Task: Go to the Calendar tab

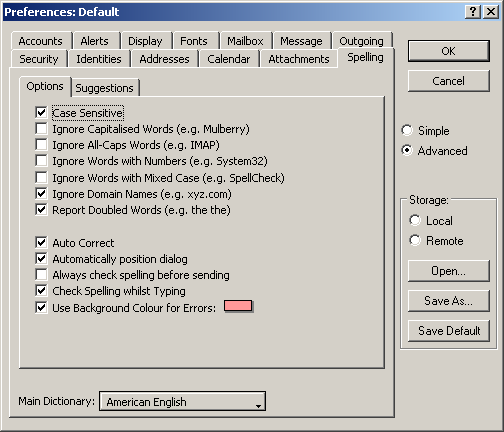Action: click(229, 59)
